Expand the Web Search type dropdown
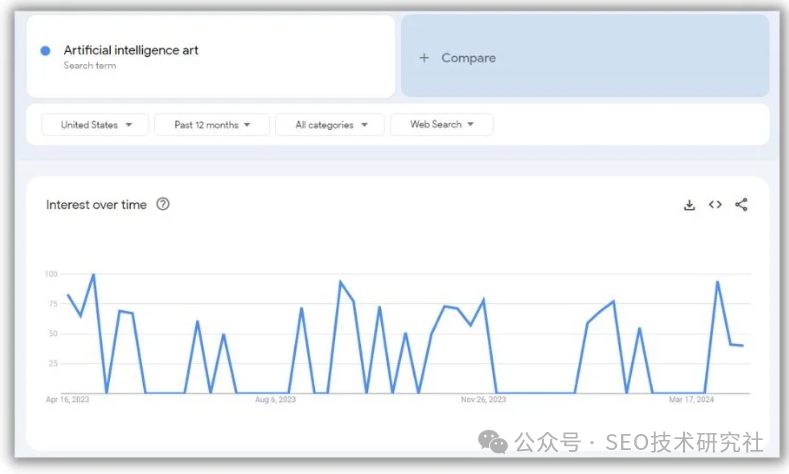 [x=441, y=125]
